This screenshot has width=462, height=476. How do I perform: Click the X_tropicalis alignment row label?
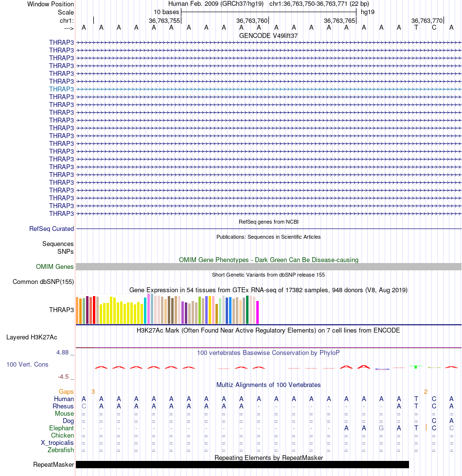pyautogui.click(x=57, y=442)
